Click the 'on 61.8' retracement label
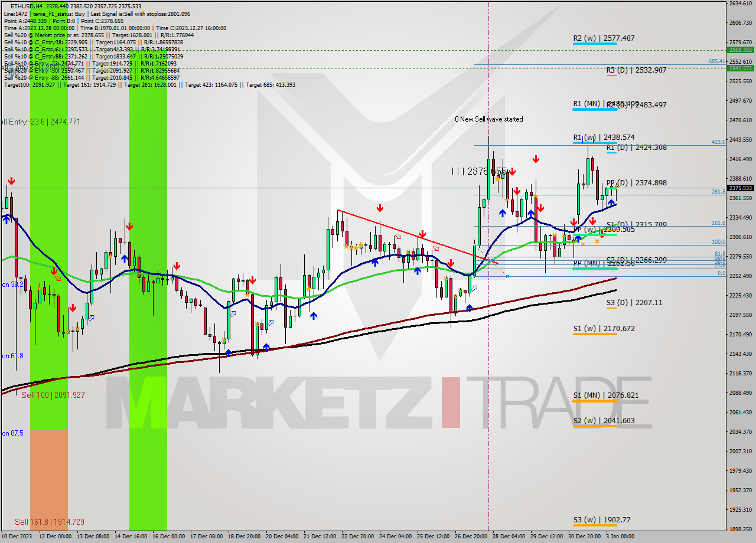The image size is (756, 543). [12, 356]
